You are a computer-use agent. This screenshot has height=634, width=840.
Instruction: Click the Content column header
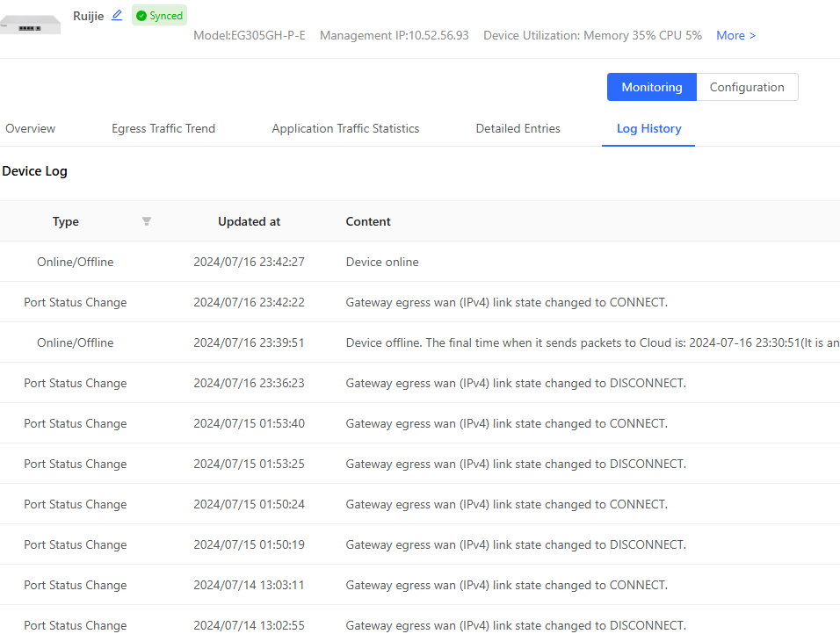click(x=368, y=221)
